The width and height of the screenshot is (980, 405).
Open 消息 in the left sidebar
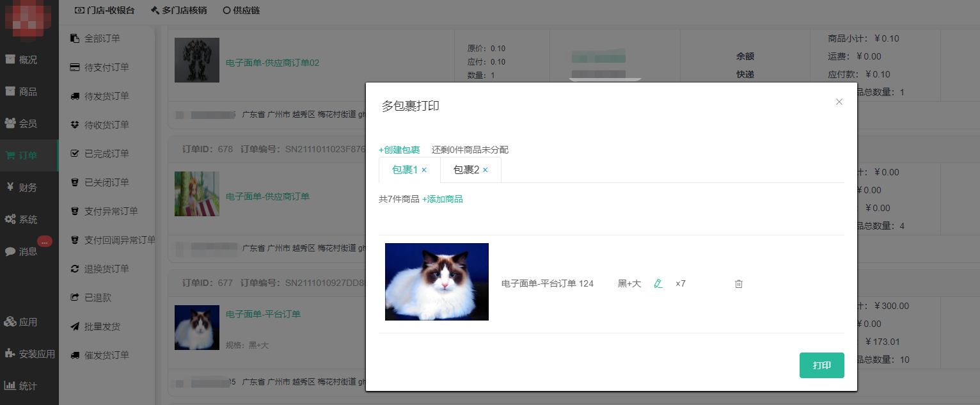pos(29,251)
